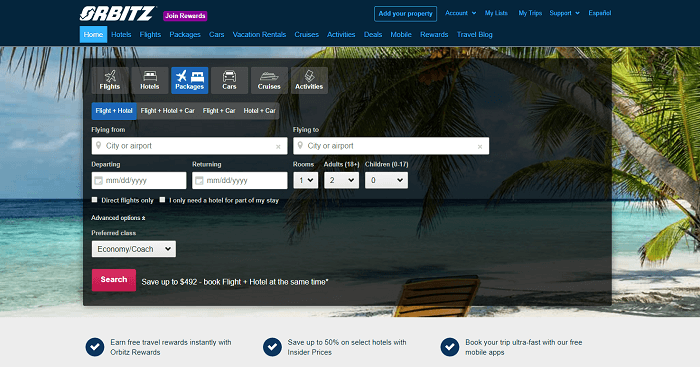The width and height of the screenshot is (700, 367).
Task: Open Activities in the top navigation
Action: pos(341,34)
